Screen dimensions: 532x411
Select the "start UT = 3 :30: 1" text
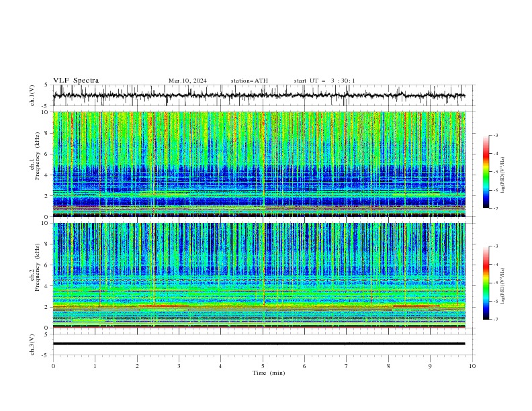click(x=324, y=81)
